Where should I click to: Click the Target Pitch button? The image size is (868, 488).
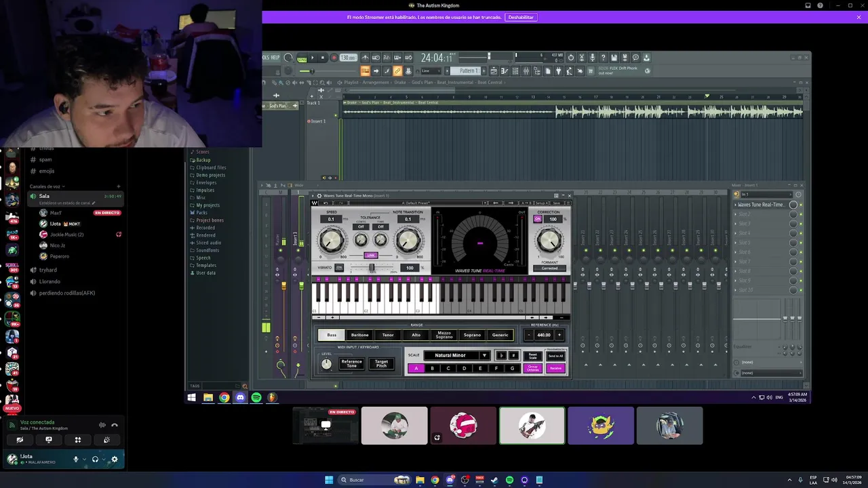coord(381,363)
